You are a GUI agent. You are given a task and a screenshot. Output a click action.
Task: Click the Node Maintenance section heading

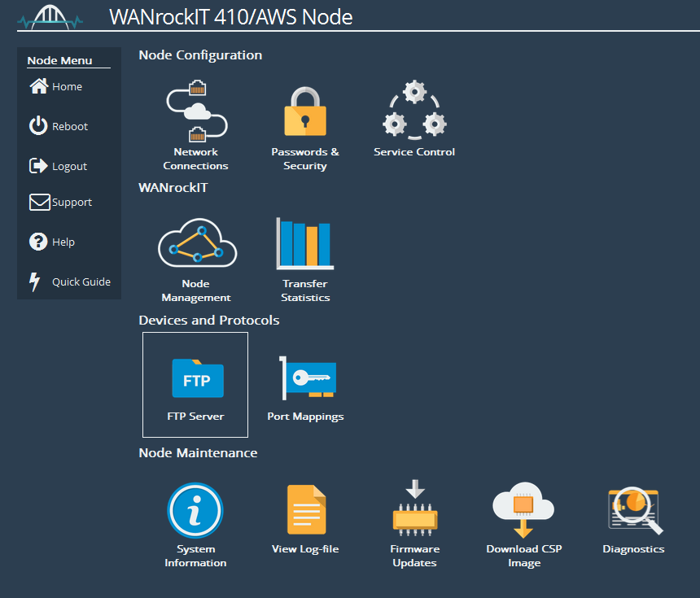click(x=199, y=453)
